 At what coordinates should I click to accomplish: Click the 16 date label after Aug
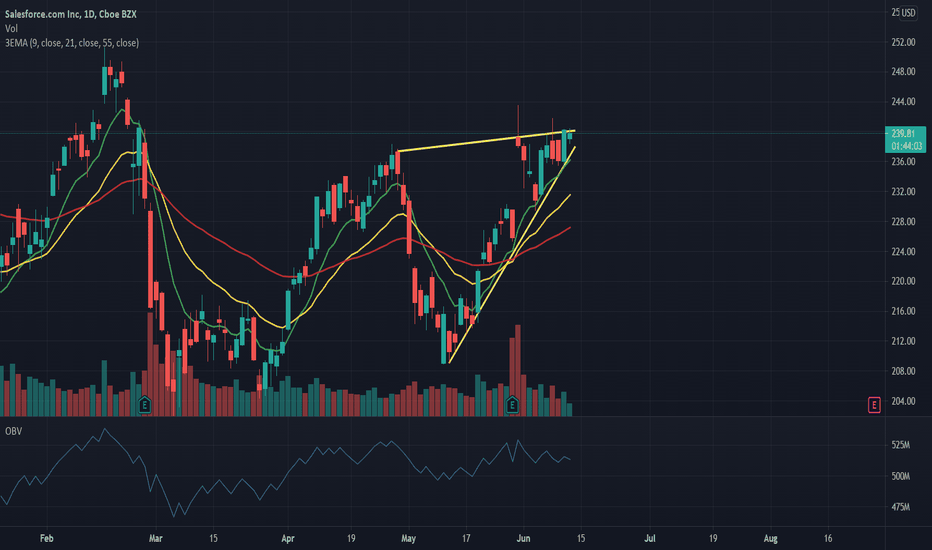828,539
